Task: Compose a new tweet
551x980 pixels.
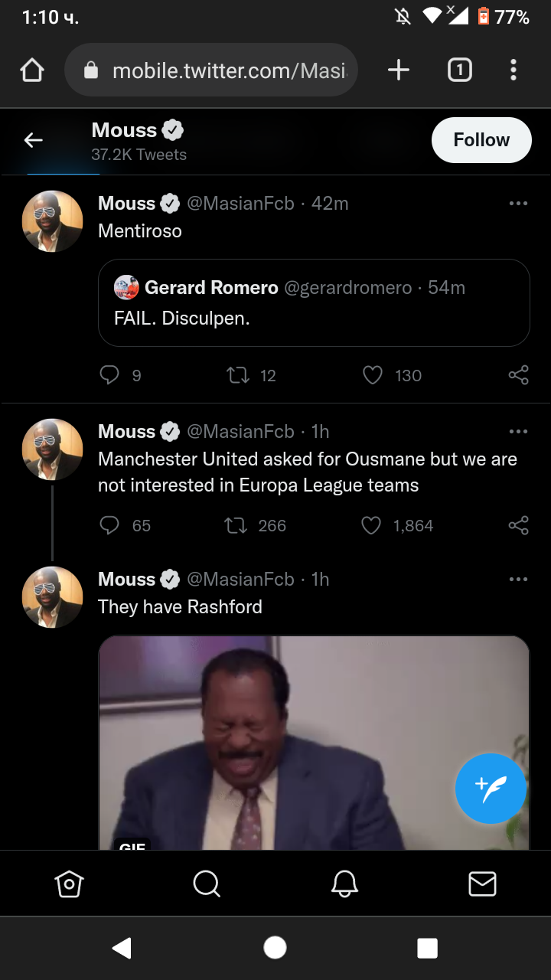Action: (491, 789)
